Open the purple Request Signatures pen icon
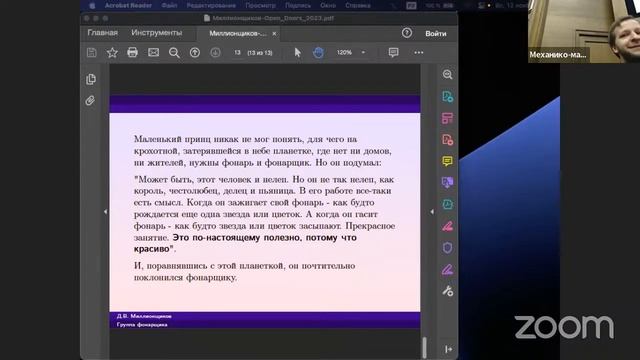Viewport: 640px width, 360px height. pyautogui.click(x=447, y=269)
